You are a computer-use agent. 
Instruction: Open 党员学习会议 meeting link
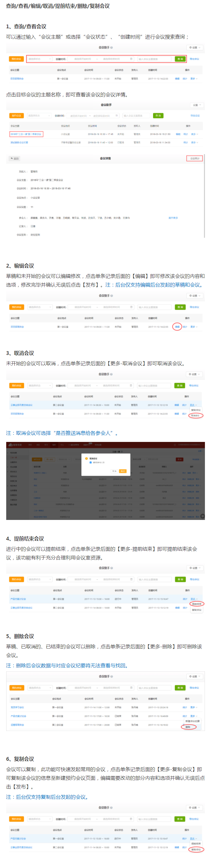coord(17,707)
